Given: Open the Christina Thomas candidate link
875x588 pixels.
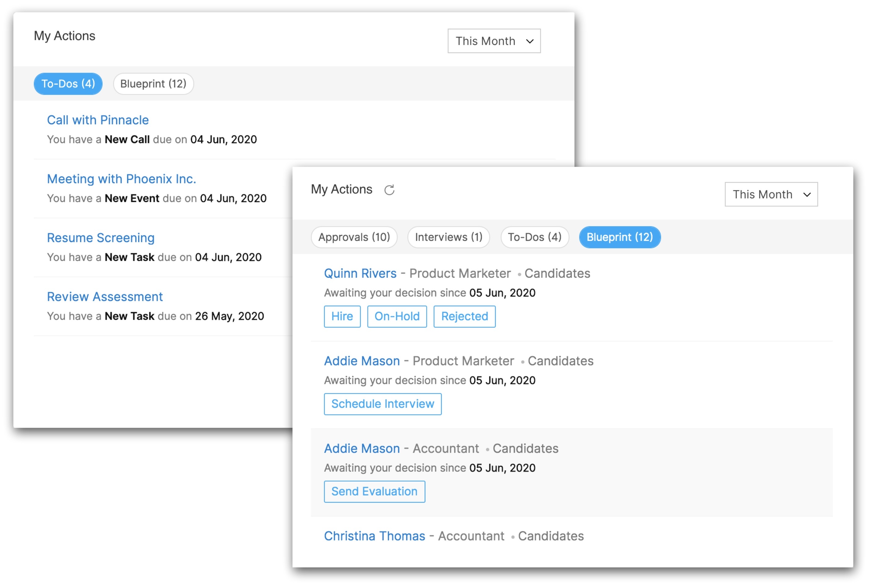Looking at the screenshot, I should click(374, 536).
